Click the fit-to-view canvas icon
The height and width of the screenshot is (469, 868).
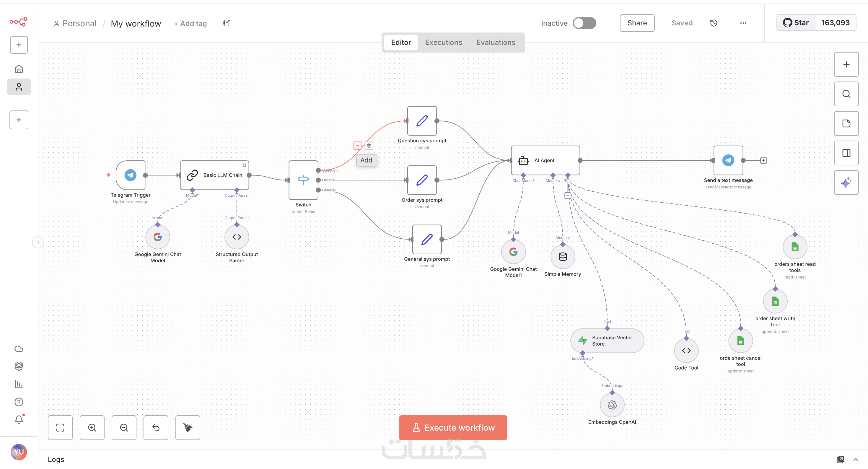[x=60, y=428]
